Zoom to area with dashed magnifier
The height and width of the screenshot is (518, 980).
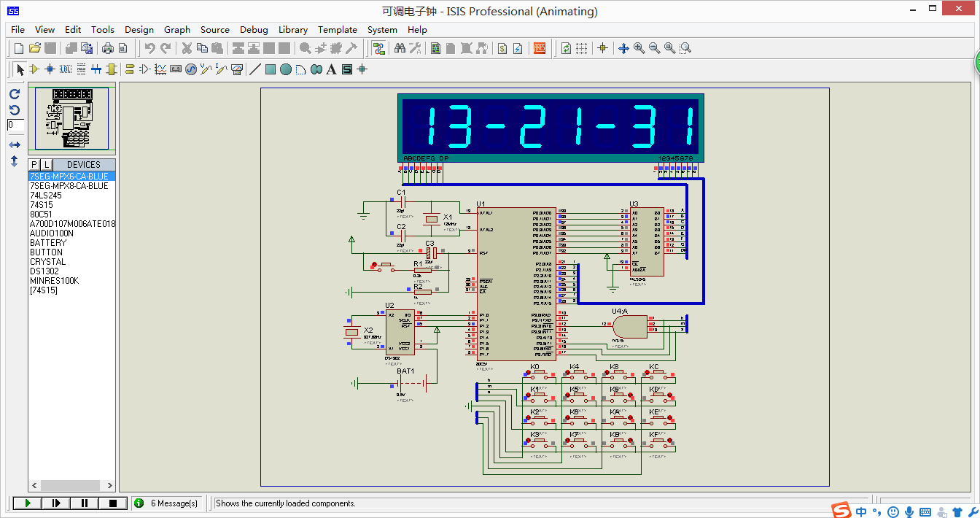pyautogui.click(x=685, y=48)
